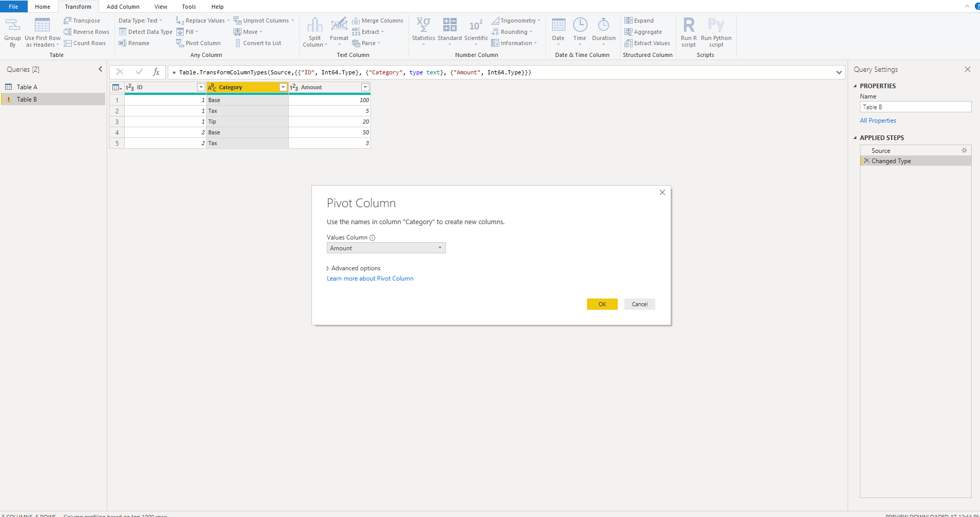Open the Data Type: Text dropdown
Viewport: 980px width, 517px height.
pyautogui.click(x=140, y=21)
